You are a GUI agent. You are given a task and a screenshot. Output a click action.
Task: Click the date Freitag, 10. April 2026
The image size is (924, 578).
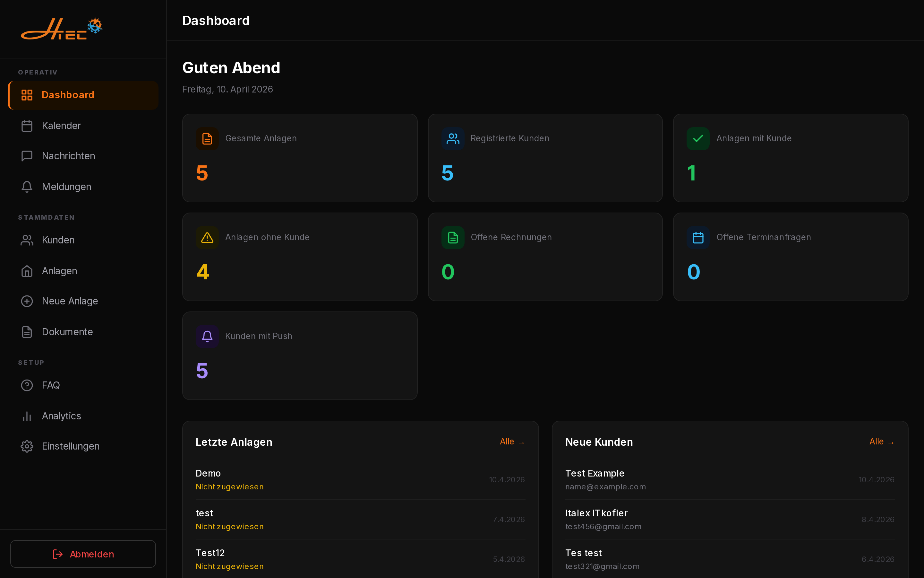coord(227,89)
